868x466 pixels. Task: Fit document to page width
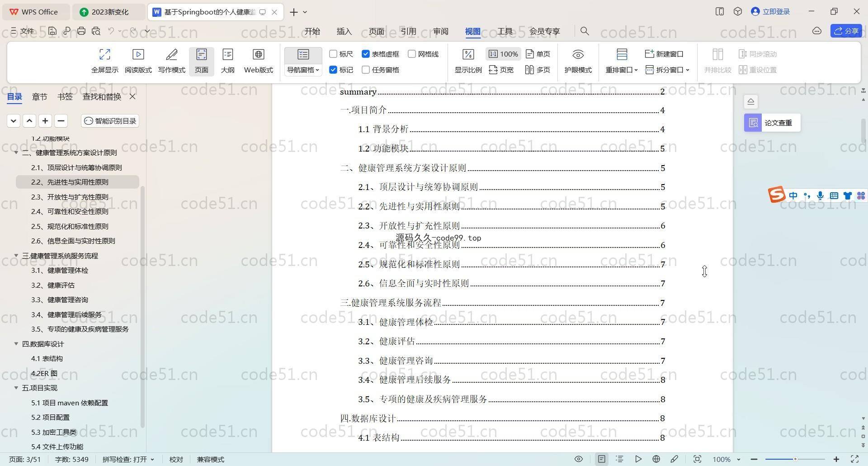pyautogui.click(x=501, y=70)
